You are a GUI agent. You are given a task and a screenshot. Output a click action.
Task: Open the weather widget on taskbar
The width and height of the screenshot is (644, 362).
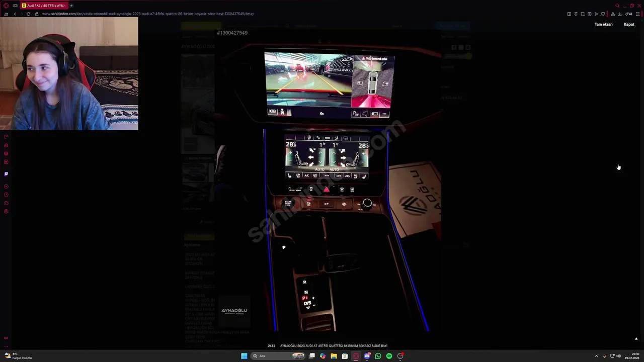point(18,356)
